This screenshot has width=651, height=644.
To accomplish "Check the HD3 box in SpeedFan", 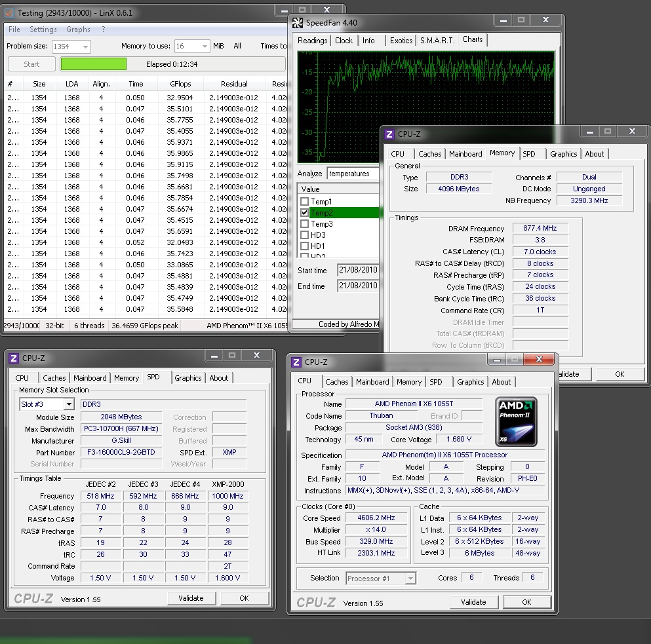I will (305, 235).
